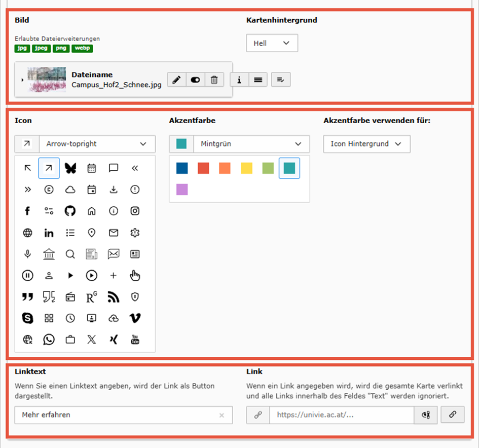Viewport: 479px width, 448px height.
Task: Select the Instagram icon
Action: [135, 211]
